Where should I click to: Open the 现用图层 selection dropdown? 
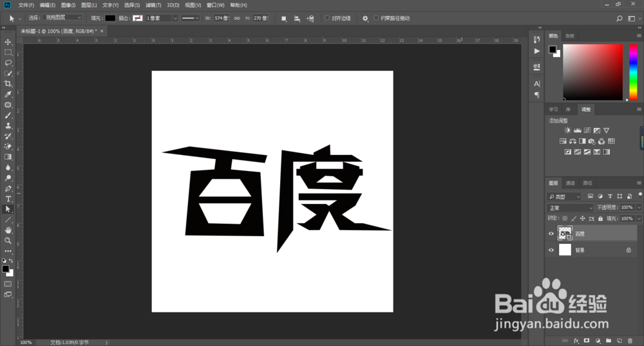[x=63, y=17]
